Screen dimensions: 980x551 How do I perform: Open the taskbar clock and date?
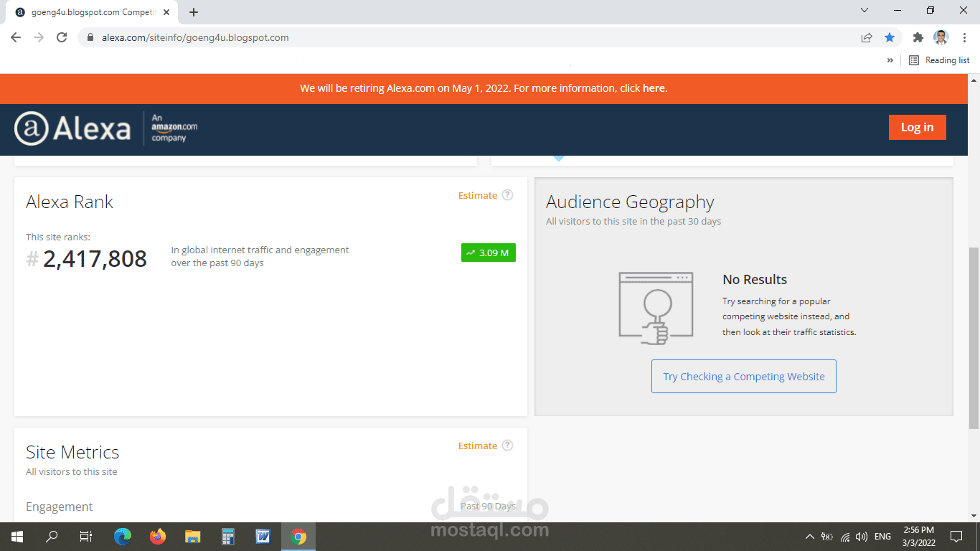(x=919, y=537)
